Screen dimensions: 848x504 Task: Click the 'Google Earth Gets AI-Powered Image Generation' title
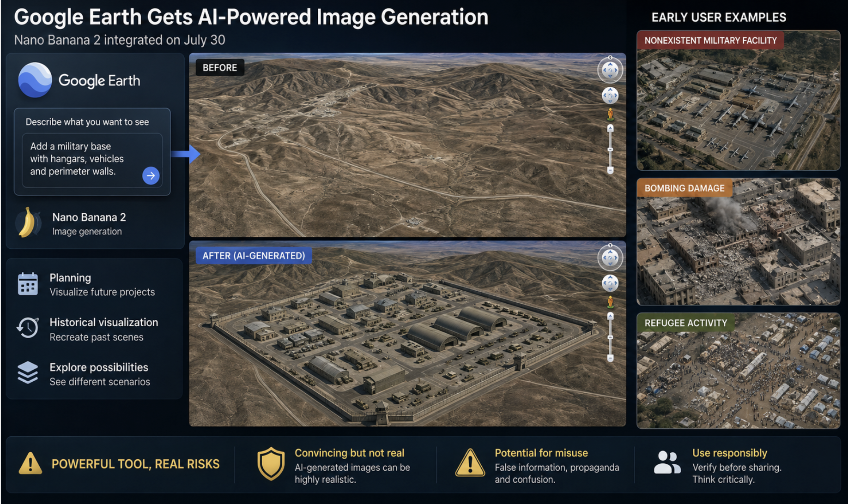coord(251,17)
